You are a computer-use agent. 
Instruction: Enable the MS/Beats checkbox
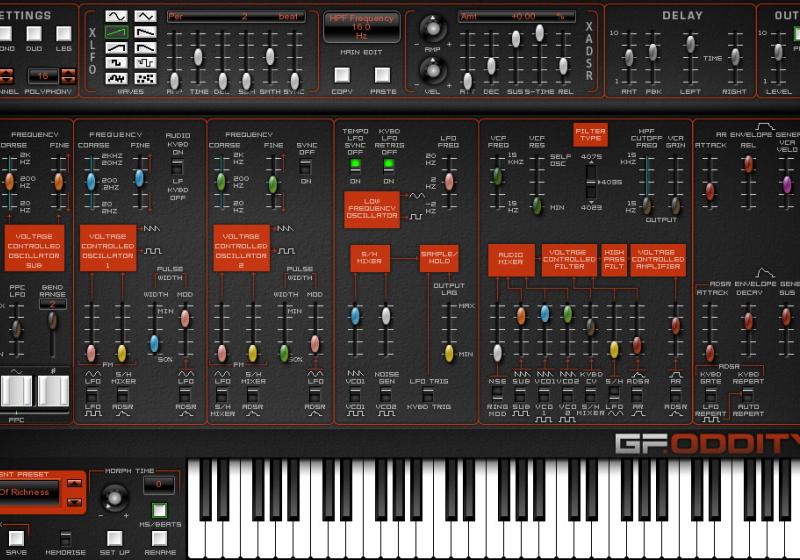160,511
